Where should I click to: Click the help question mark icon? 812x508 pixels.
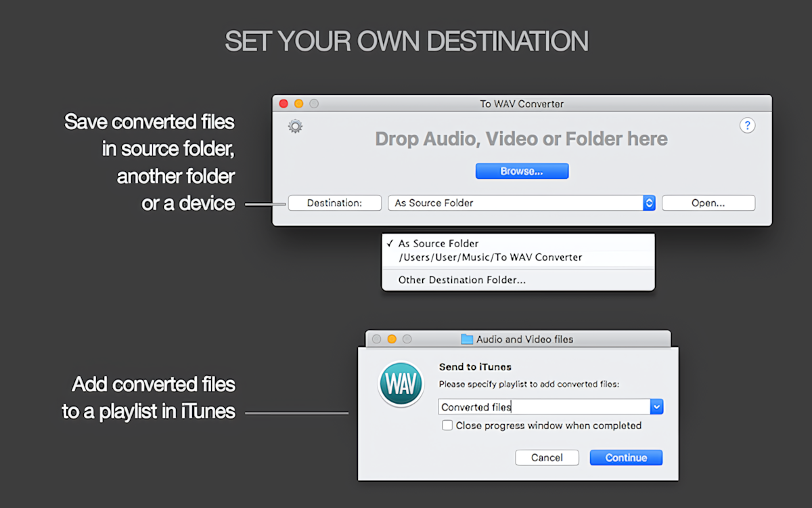point(747,125)
